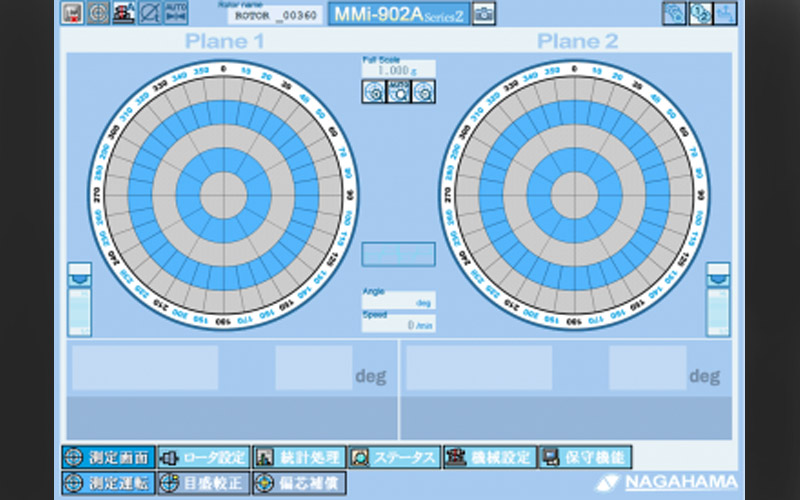800x500 pixels.
Task: Click the rightmost icon in the top-right group
Action: pos(725,13)
